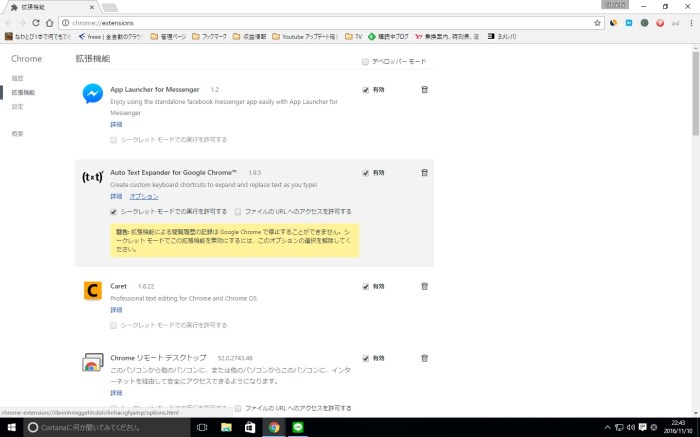Viewport: 700px width, 437px height.
Task: Open the Chrome three-dot menu
Action: coord(692,23)
